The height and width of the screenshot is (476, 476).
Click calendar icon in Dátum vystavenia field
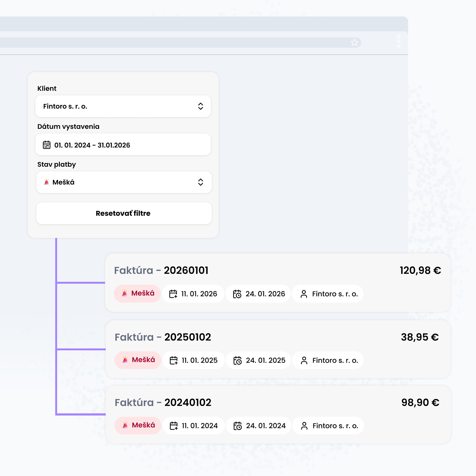tap(47, 145)
